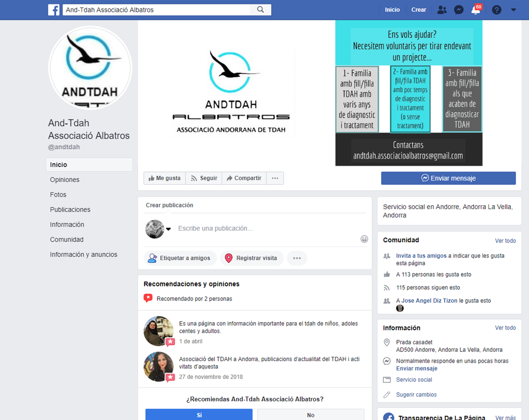
Task: Click Enviar mensaje link in Información panel
Action: point(417,369)
